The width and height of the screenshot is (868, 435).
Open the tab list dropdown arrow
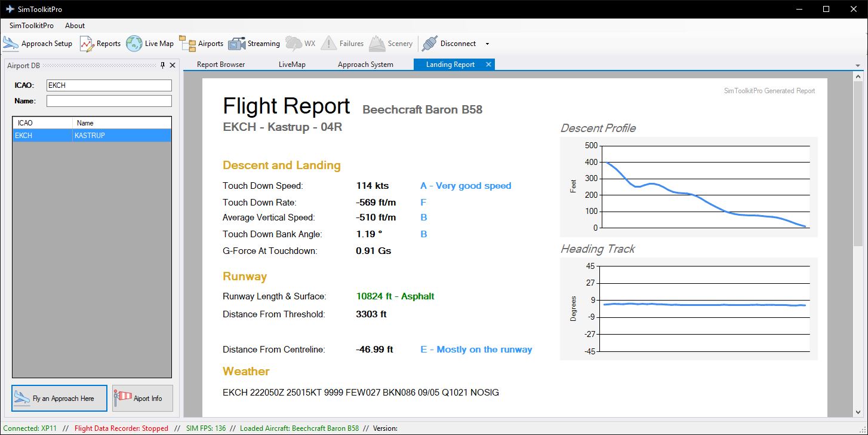click(857, 65)
